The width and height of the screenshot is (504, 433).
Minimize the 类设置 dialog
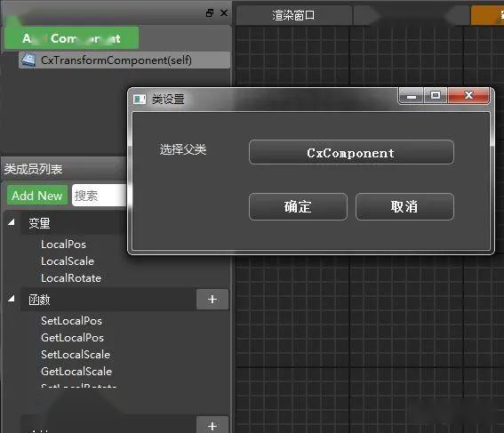tap(412, 95)
